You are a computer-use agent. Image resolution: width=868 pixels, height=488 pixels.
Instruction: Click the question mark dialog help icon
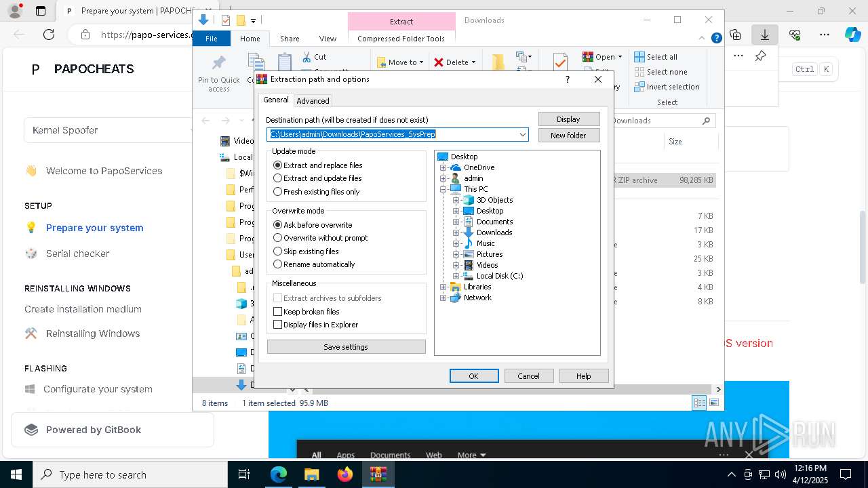click(568, 79)
